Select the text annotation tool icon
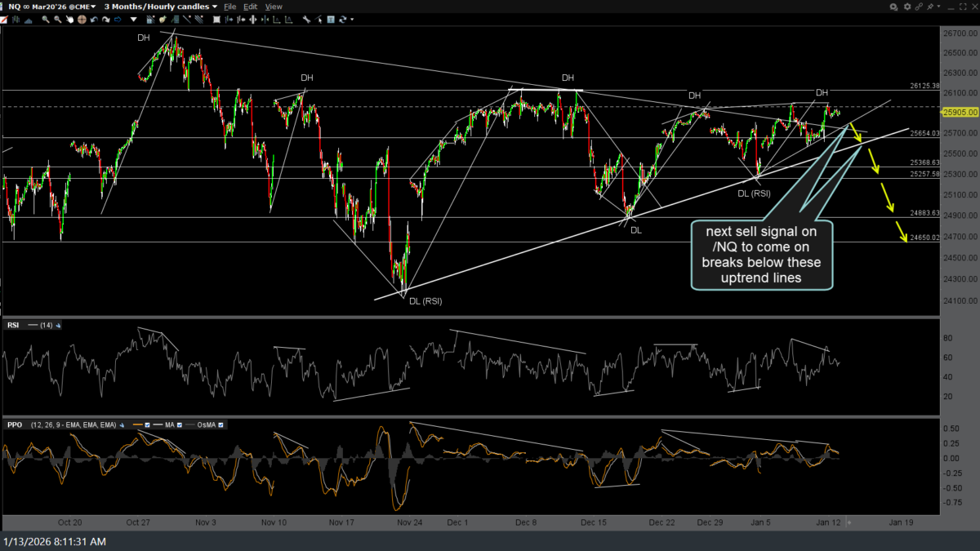 tap(331, 19)
